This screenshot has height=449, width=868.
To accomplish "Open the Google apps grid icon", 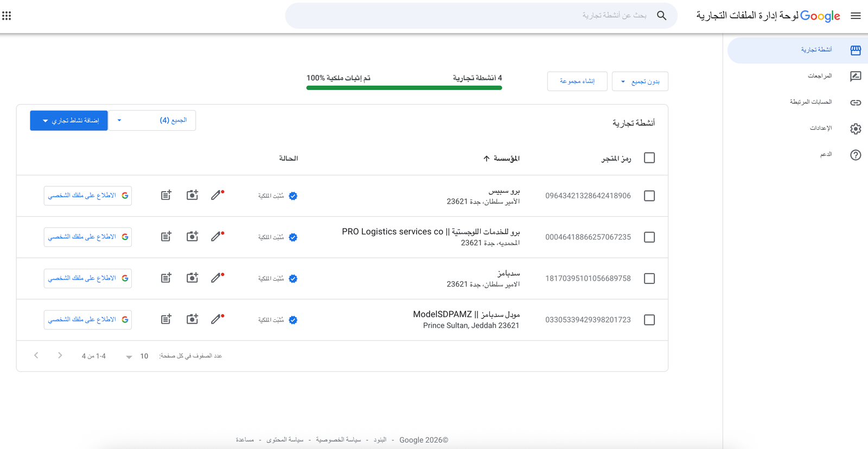I will [7, 16].
